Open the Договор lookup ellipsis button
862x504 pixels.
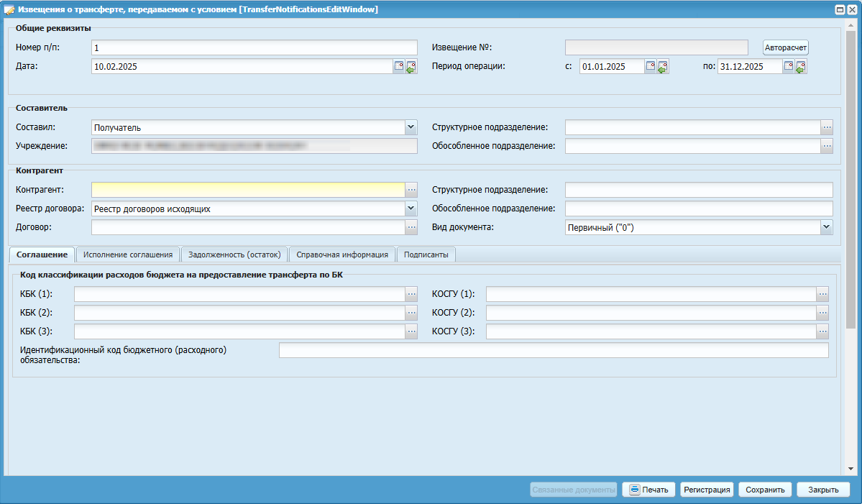click(411, 227)
